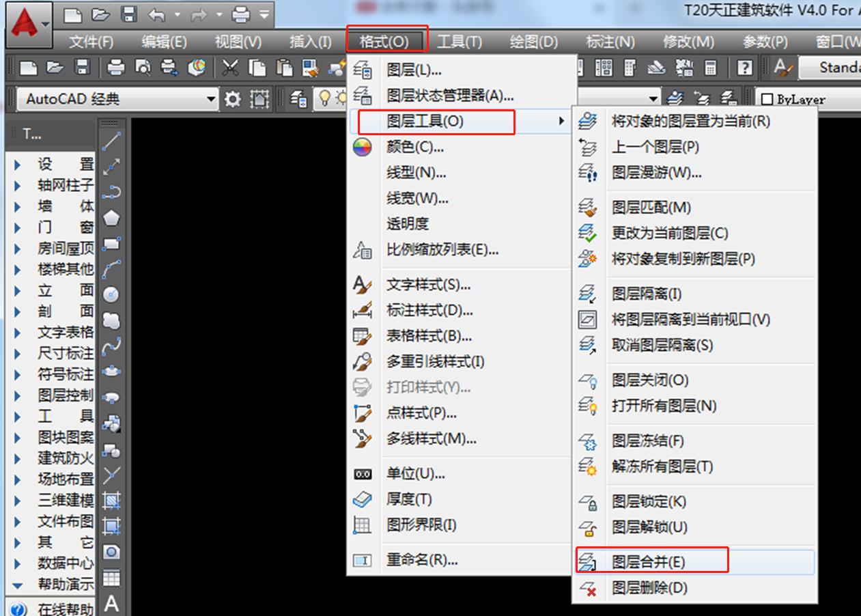The height and width of the screenshot is (616, 861).
Task: Open the 工具(T) menu
Action: 460,41
